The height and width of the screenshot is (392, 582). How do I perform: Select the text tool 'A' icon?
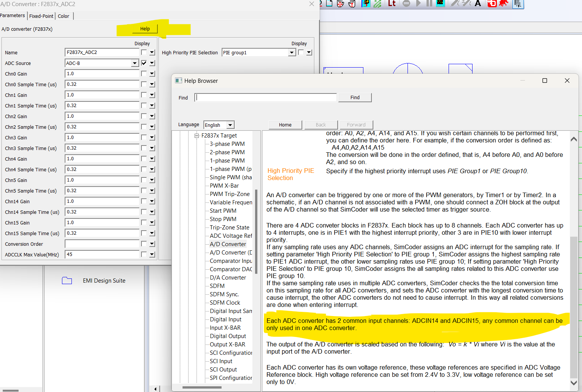[x=478, y=3]
